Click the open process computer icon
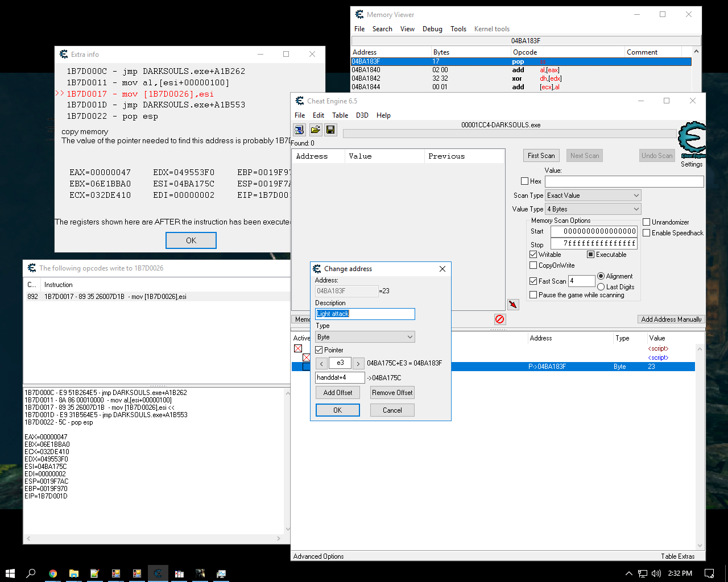 [300, 130]
